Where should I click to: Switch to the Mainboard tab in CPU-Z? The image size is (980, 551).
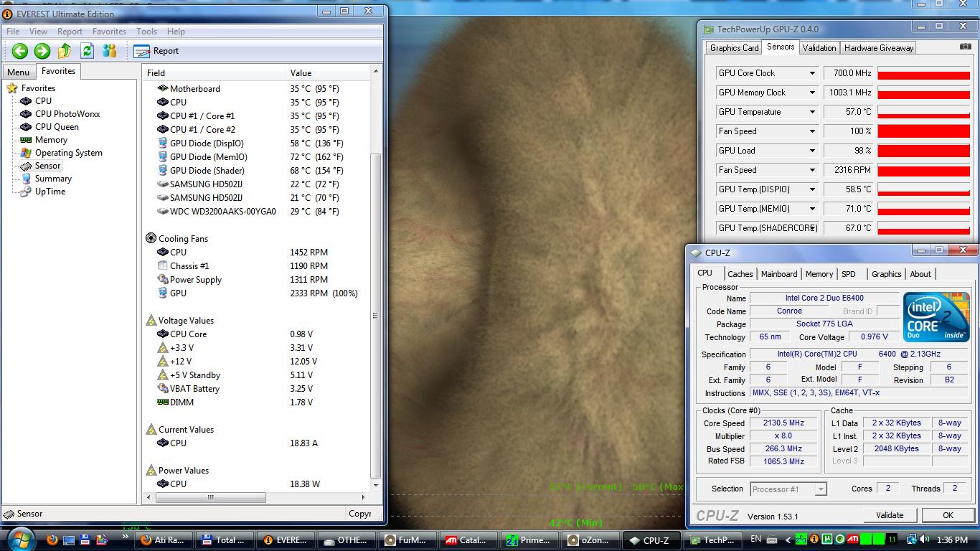779,274
